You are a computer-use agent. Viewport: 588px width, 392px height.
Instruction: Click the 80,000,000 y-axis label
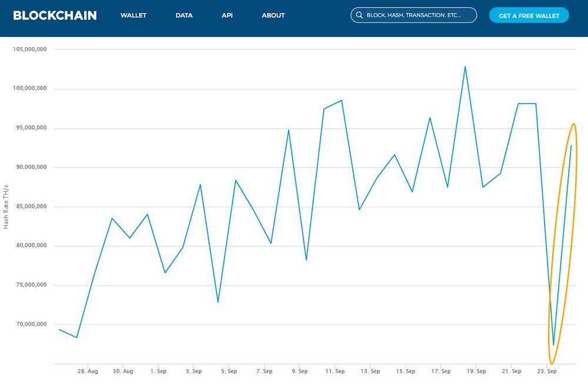tap(32, 246)
